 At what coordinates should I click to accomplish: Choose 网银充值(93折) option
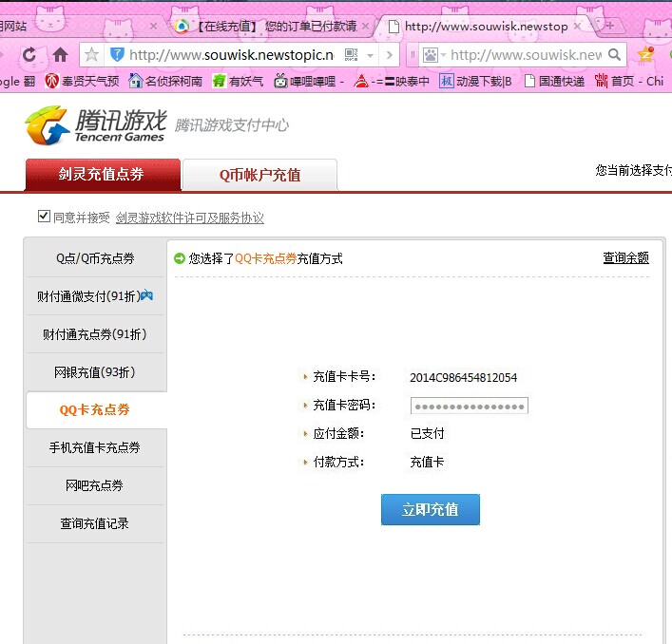(x=95, y=372)
